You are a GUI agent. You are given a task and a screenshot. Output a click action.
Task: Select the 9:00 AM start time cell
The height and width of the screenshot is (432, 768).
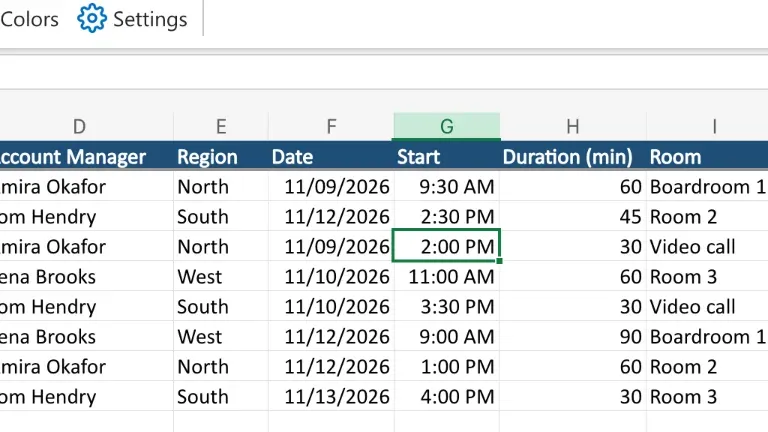(x=447, y=336)
